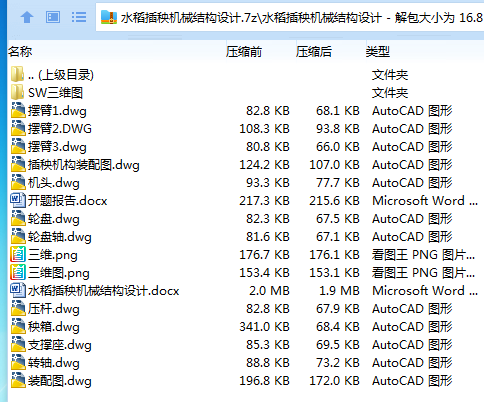
Task: Click the 看图王 PNG type of 三维.png
Action: tap(423, 255)
